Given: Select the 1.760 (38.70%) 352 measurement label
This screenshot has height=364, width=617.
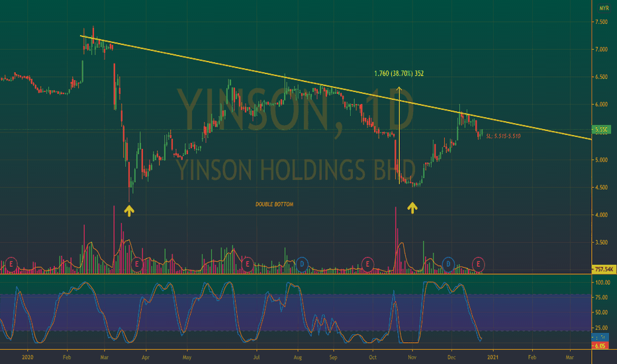Looking at the screenshot, I should [399, 73].
